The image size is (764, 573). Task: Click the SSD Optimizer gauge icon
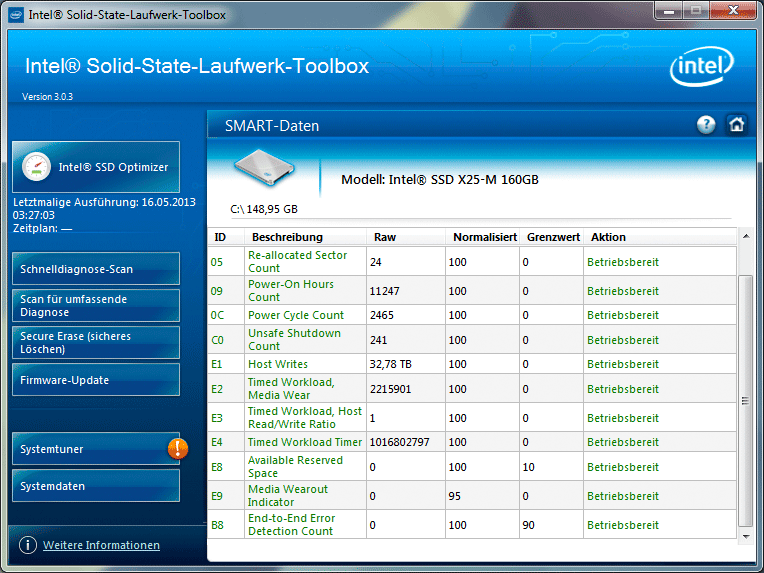click(36, 167)
